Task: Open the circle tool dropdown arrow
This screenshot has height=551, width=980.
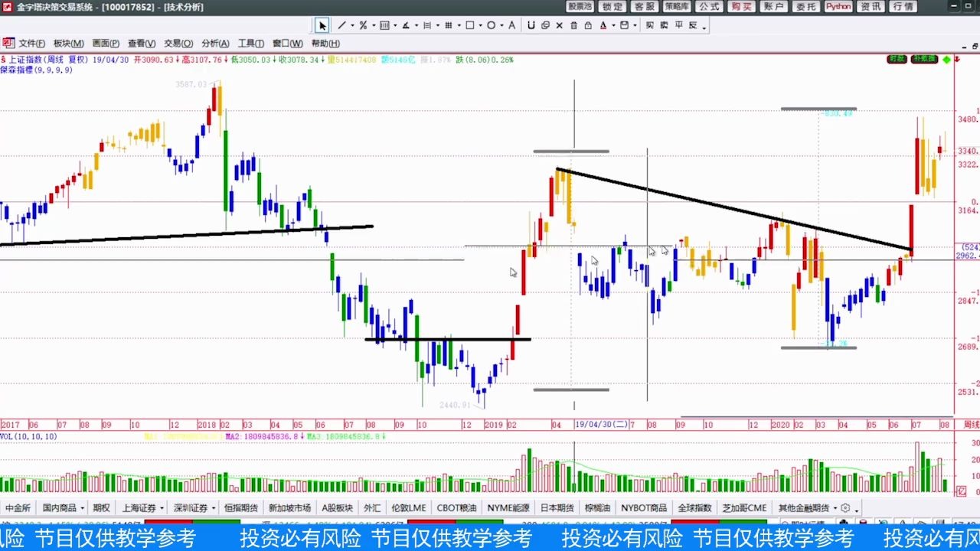Action: (x=501, y=25)
